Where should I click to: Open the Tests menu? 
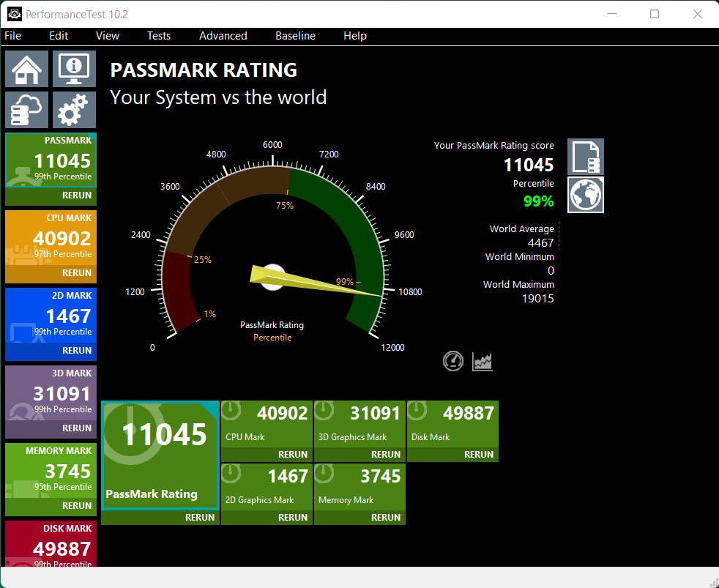pos(158,36)
